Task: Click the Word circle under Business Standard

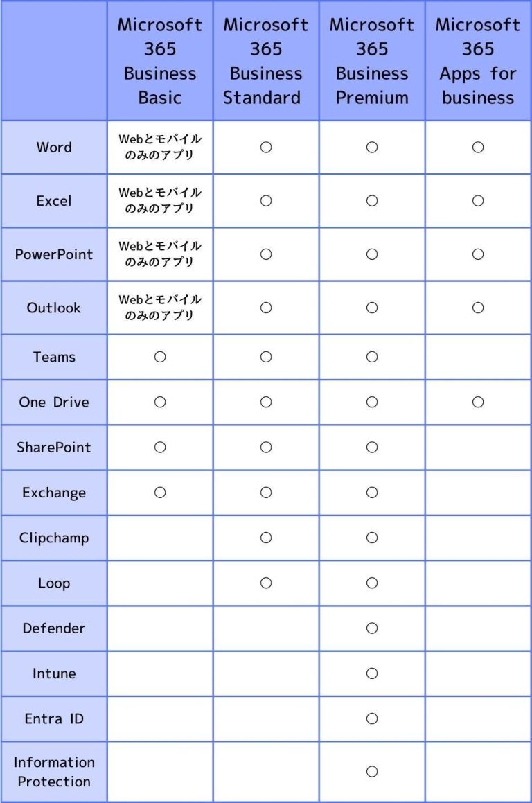Action: [266, 148]
